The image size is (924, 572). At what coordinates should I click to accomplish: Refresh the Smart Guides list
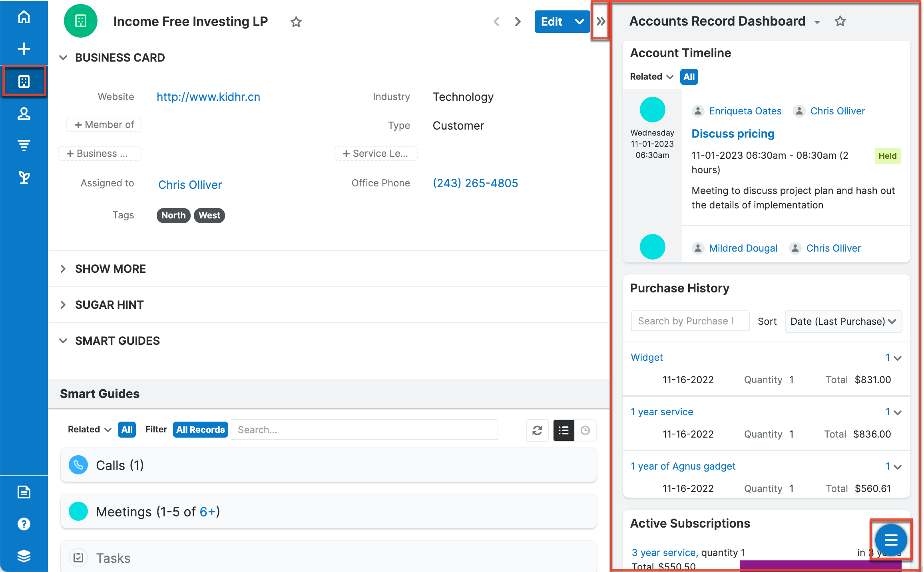537,430
